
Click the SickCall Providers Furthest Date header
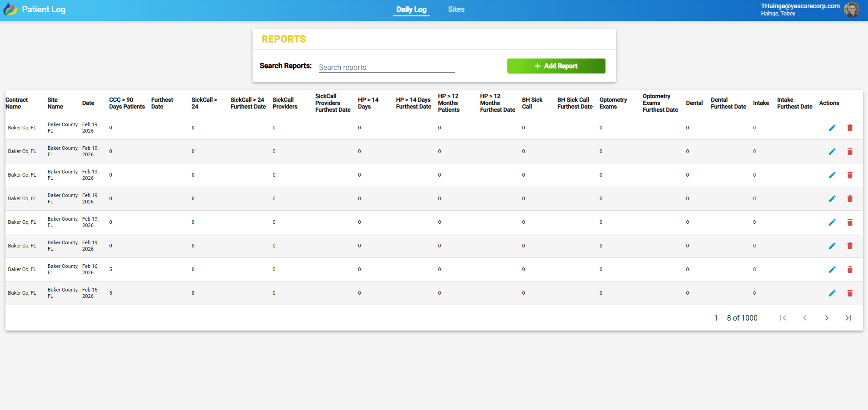pos(333,103)
